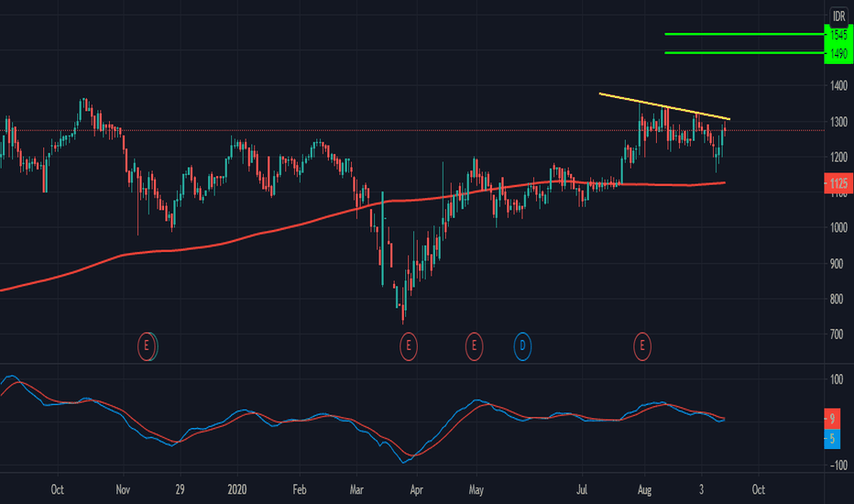Click the Jul time axis label
The image size is (854, 504).
(582, 490)
